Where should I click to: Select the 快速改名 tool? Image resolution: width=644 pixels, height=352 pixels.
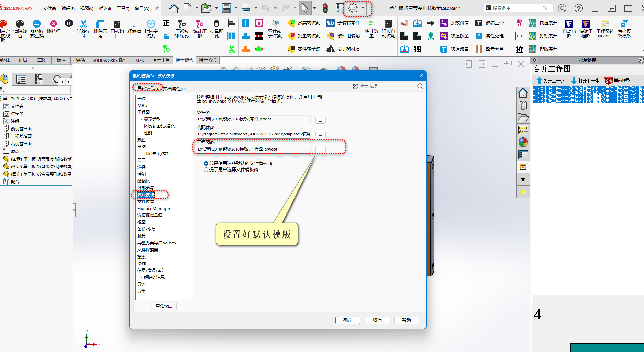click(x=454, y=49)
